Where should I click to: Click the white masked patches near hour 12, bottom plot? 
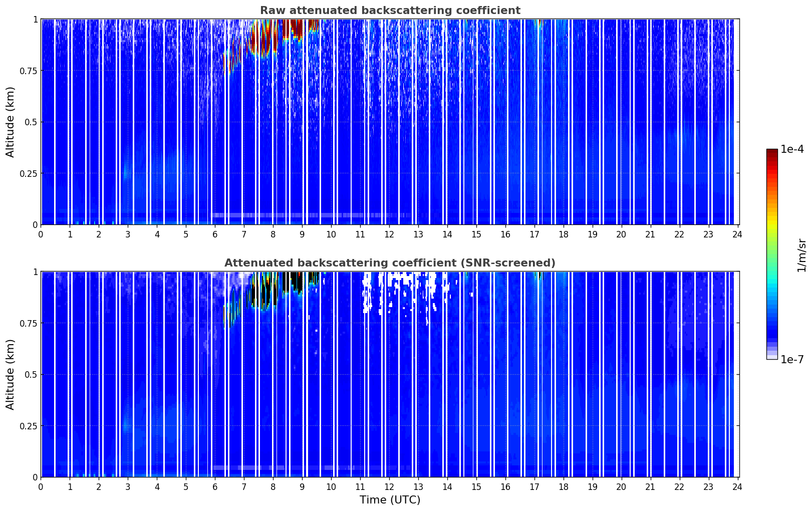pyautogui.click(x=388, y=291)
